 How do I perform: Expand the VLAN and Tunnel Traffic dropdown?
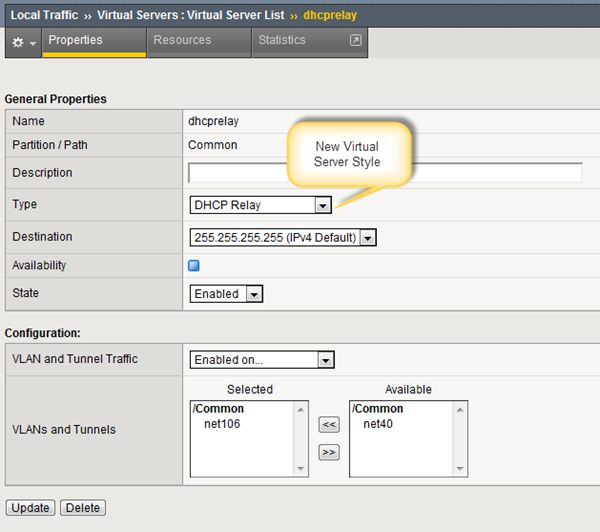point(262,360)
